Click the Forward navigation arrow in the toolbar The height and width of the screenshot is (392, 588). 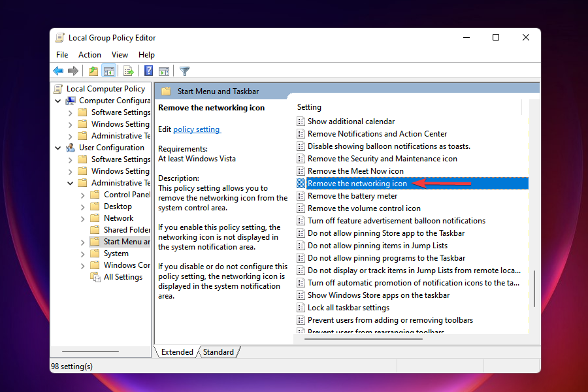(x=73, y=71)
